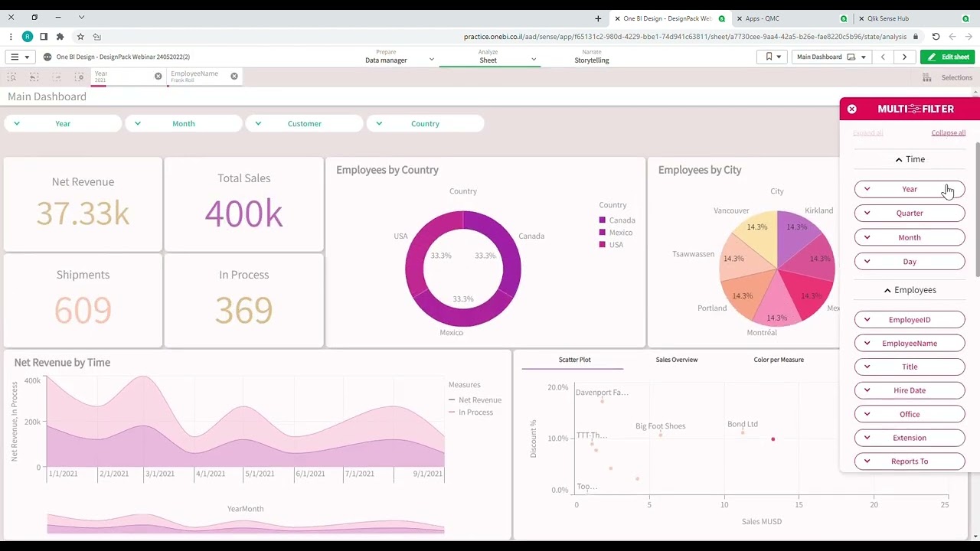This screenshot has height=551, width=980.
Task: Remove the EmployeeName Frank Roll selection
Action: click(x=234, y=76)
